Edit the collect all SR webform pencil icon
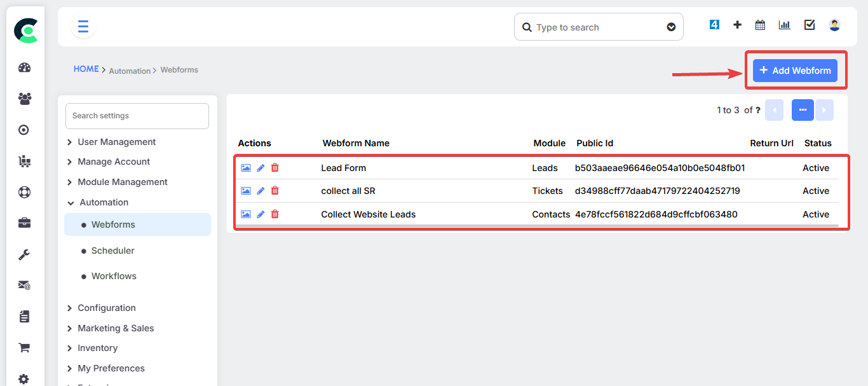The width and height of the screenshot is (868, 386). click(x=261, y=190)
